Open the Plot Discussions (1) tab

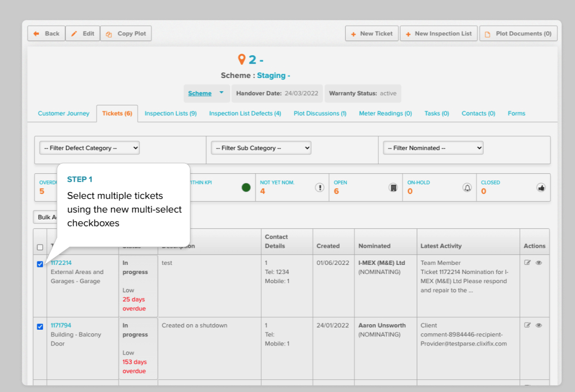tap(320, 113)
